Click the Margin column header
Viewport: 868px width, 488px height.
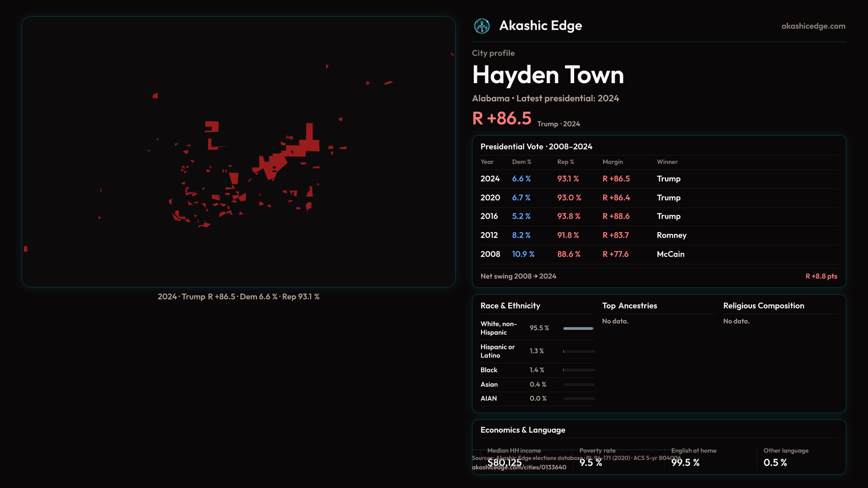tap(612, 162)
